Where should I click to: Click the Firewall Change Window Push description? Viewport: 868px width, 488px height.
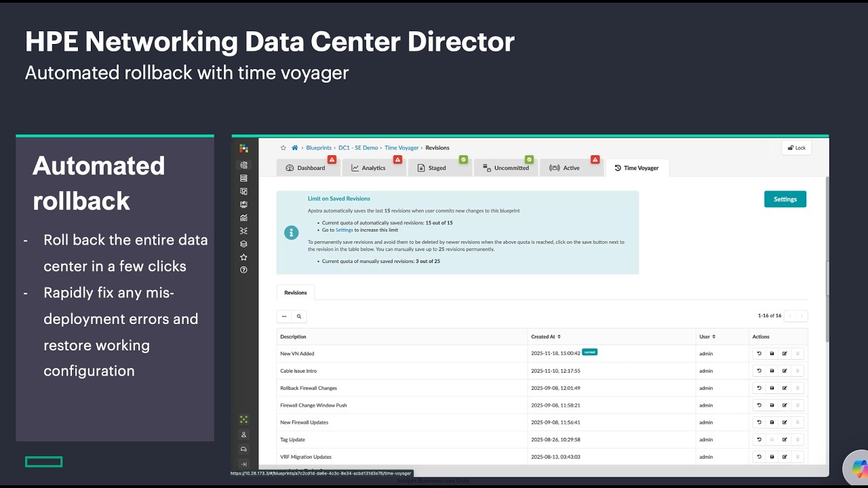[x=313, y=405]
